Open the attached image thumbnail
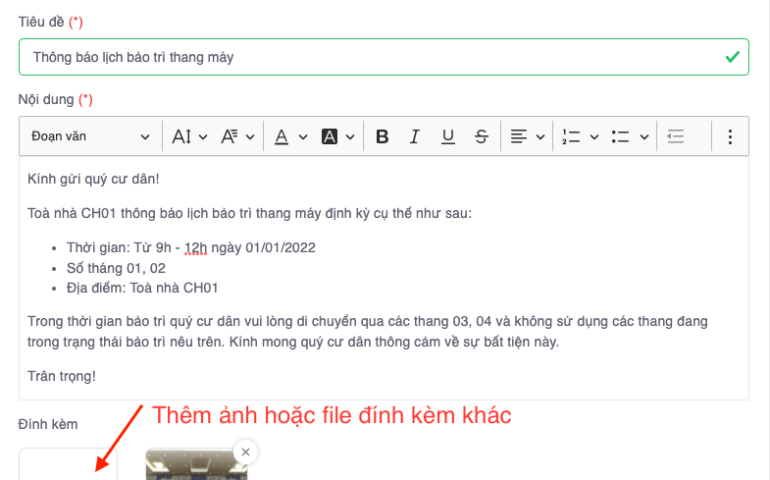 195,470
